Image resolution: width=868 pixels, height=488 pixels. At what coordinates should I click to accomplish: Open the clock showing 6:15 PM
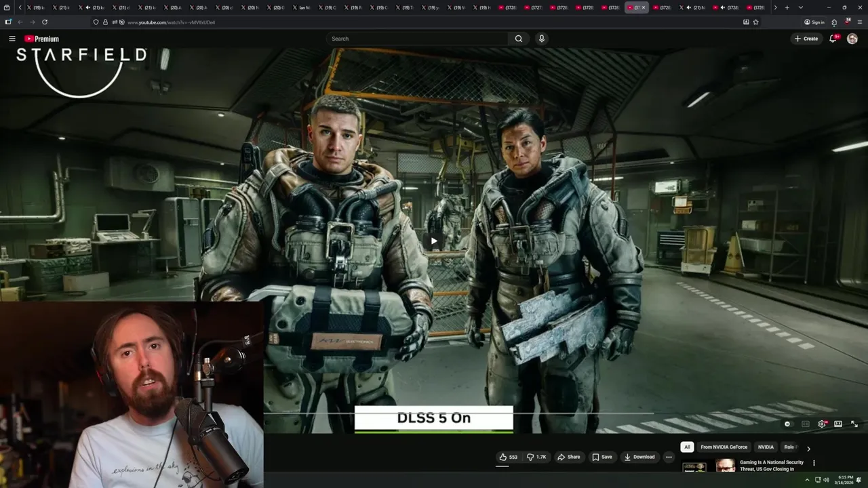click(845, 480)
